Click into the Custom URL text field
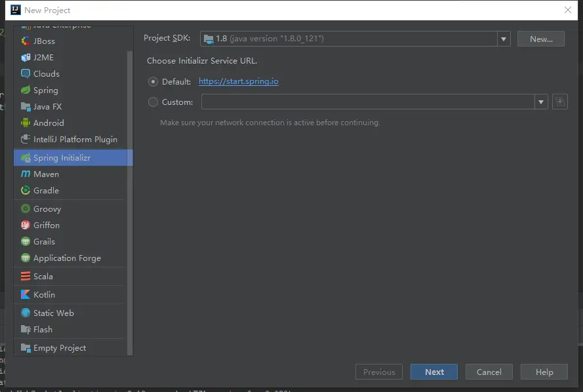Screen dimensions: 583x392 coord(368,102)
